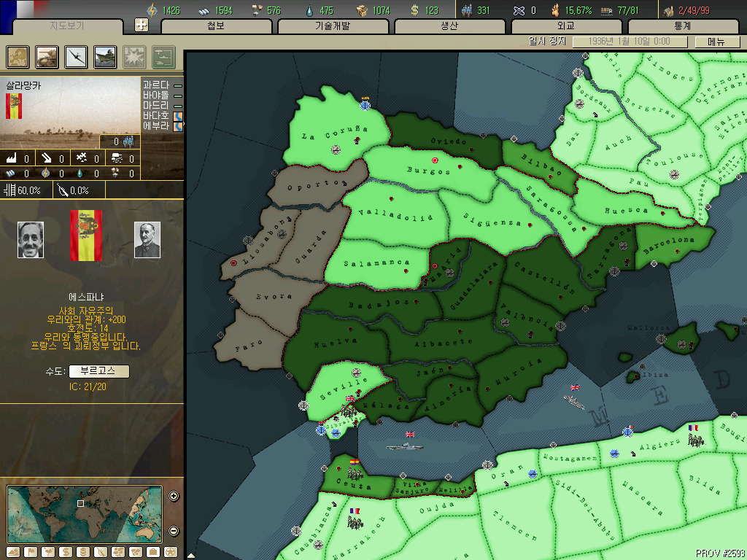Click the manpower soldiers icon in top bar

click(468, 10)
